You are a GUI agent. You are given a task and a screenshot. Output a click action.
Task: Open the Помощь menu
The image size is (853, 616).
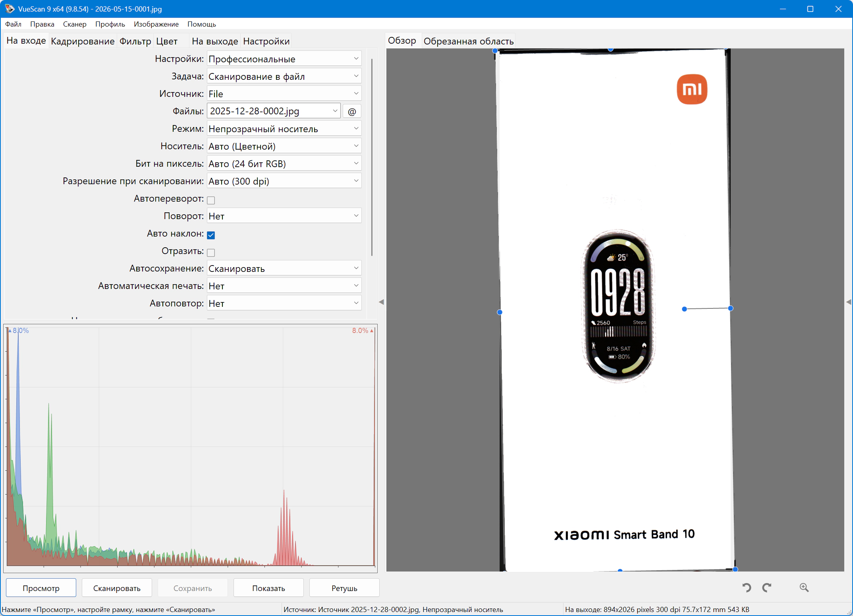coord(202,24)
